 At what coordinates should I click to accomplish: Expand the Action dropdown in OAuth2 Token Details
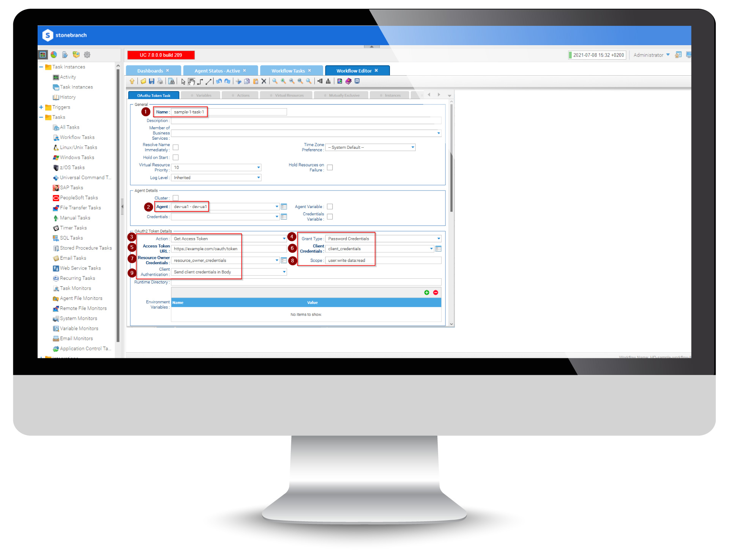(x=282, y=238)
